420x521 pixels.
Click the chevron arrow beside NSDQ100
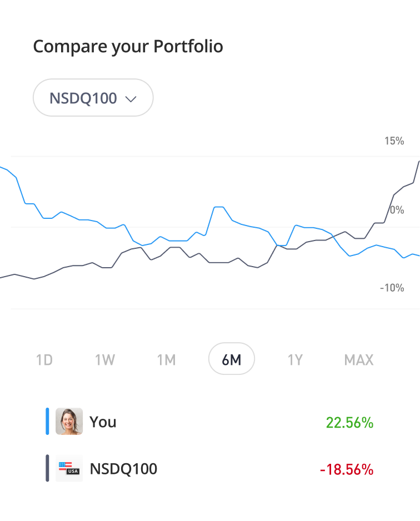(x=131, y=99)
